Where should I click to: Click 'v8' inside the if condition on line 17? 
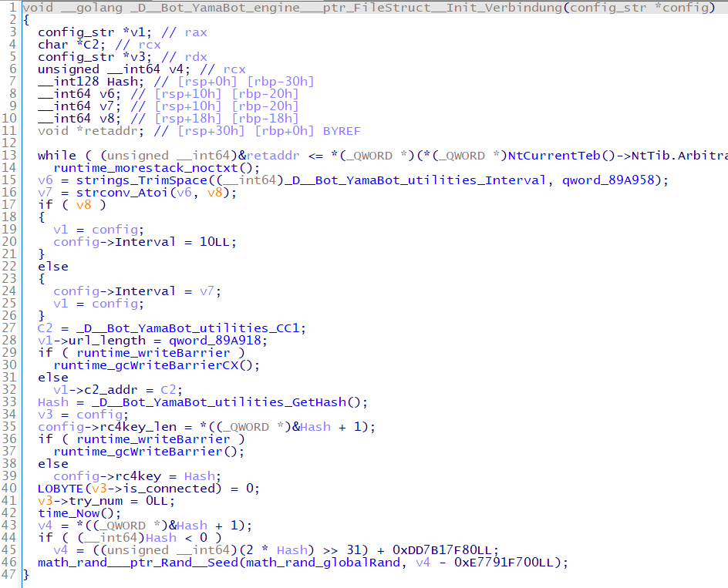[83, 205]
